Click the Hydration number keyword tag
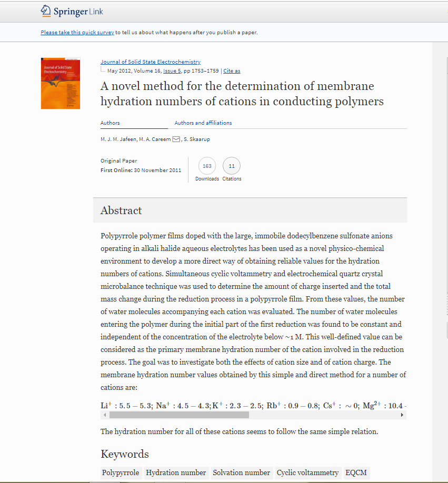The image size is (448, 483). 176,472
